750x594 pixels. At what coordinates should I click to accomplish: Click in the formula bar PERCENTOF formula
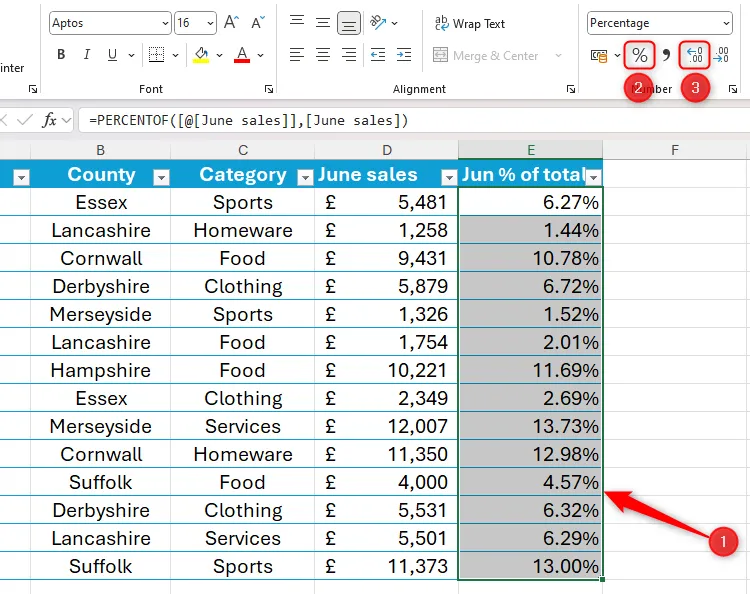[248, 120]
